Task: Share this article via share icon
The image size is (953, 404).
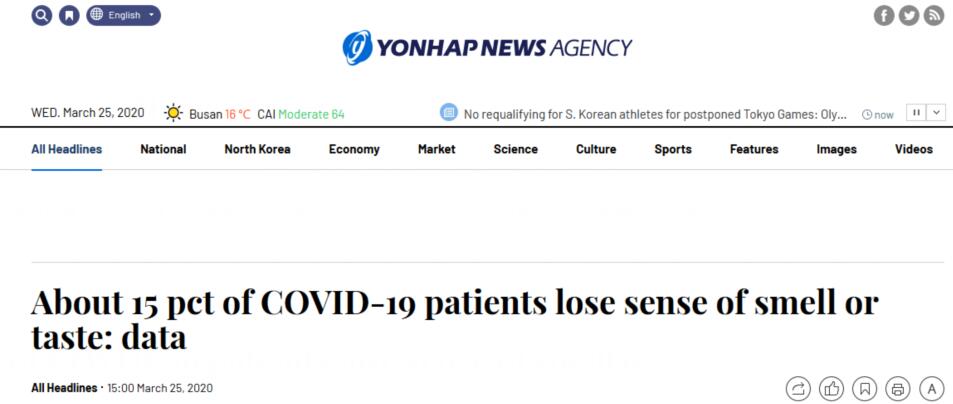Action: tap(798, 388)
